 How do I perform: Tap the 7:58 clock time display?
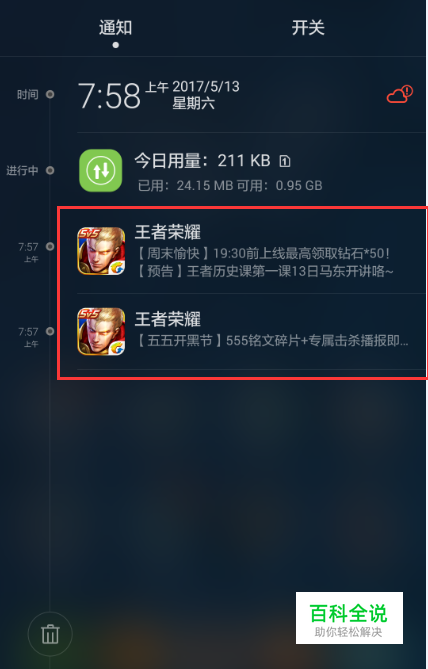109,96
